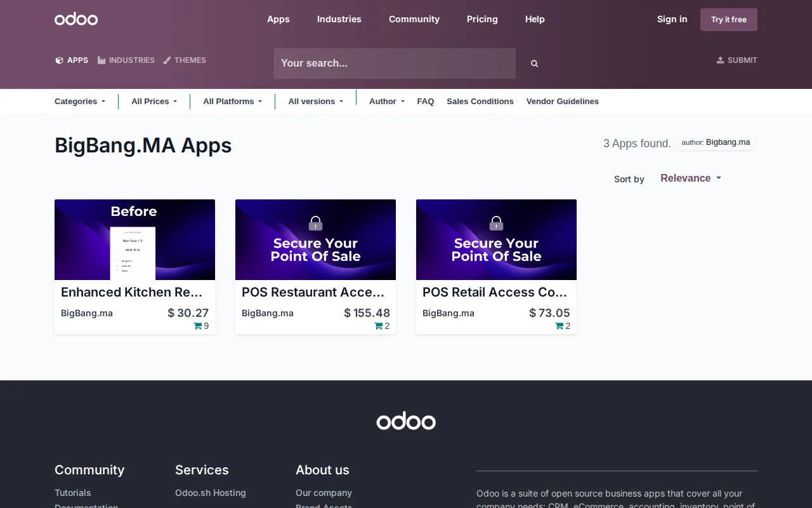
Task: Open Our company footer link
Action: coord(324,493)
